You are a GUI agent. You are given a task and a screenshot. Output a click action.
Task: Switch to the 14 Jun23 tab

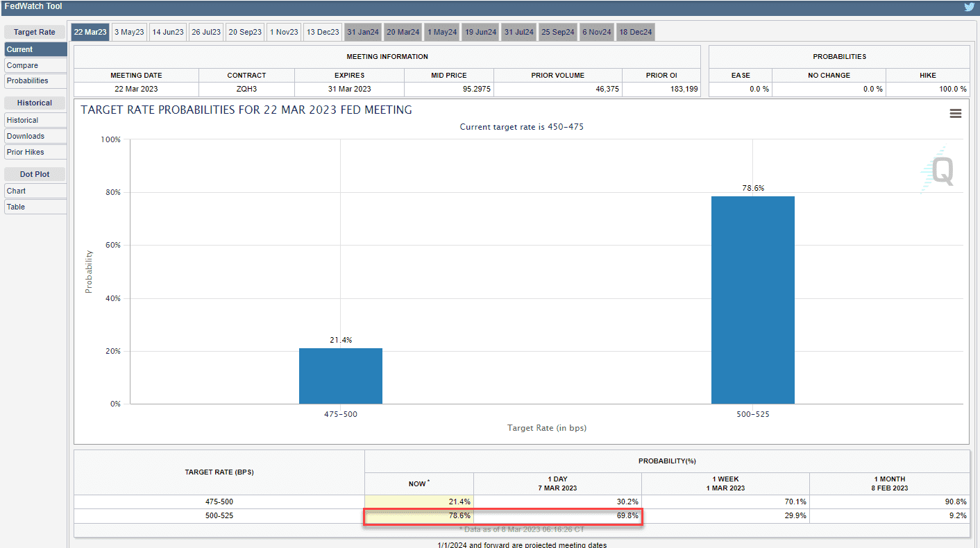pos(168,32)
